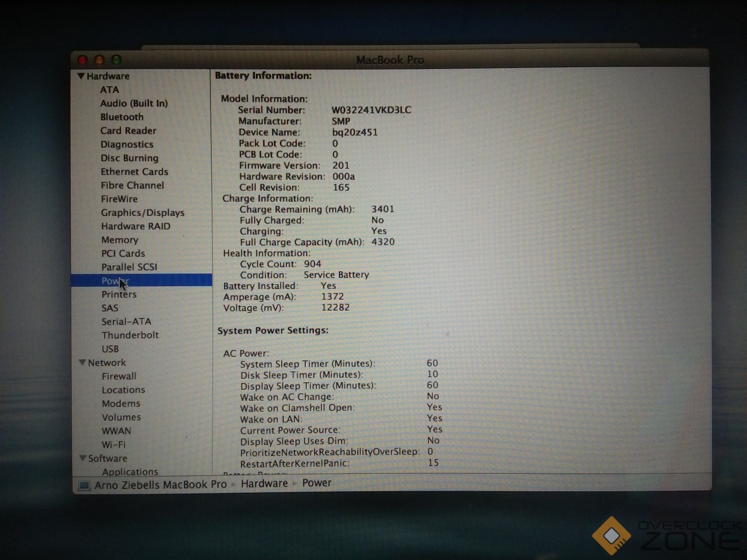The image size is (747, 560).
Task: Select Hardware RAID entry
Action: 136,226
